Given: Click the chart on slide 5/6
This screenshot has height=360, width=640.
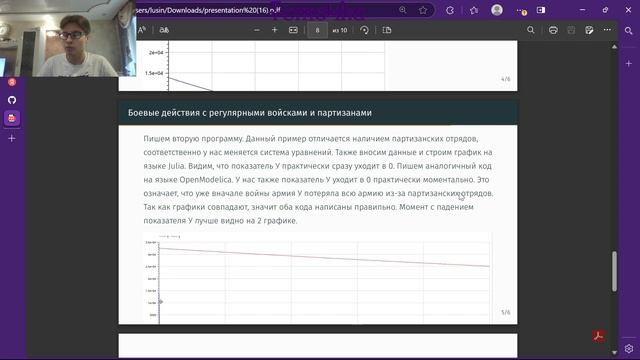Looking at the screenshot, I should coord(317,278).
